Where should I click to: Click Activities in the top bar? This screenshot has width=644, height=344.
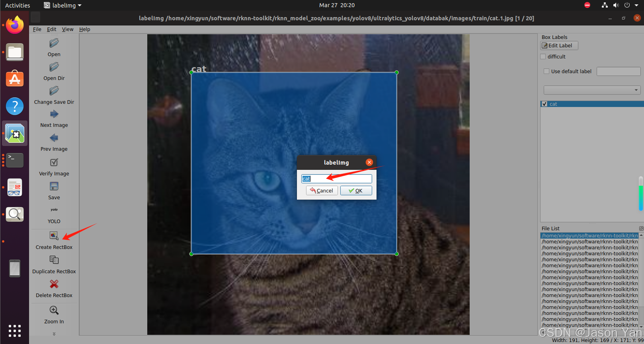coord(18,5)
